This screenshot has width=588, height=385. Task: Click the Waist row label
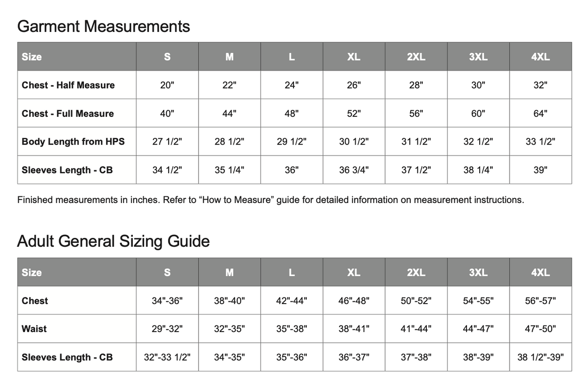pos(34,329)
